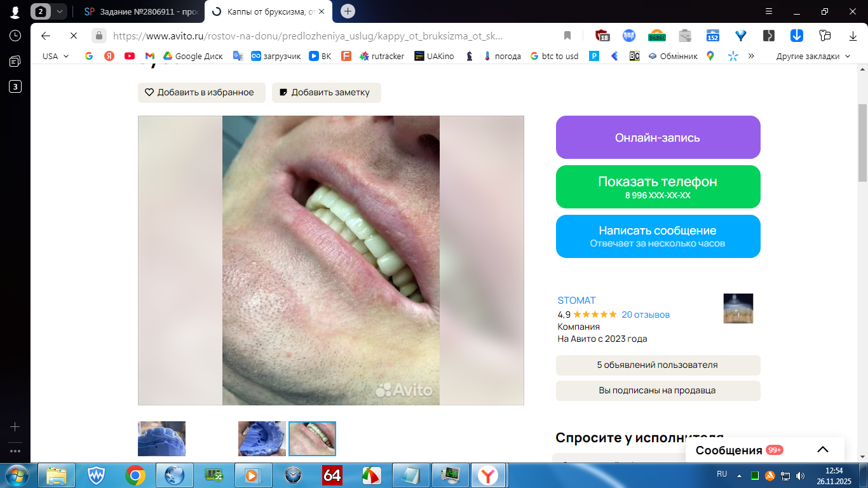
Task: Expand the Другие закладки folder
Action: pos(813,56)
